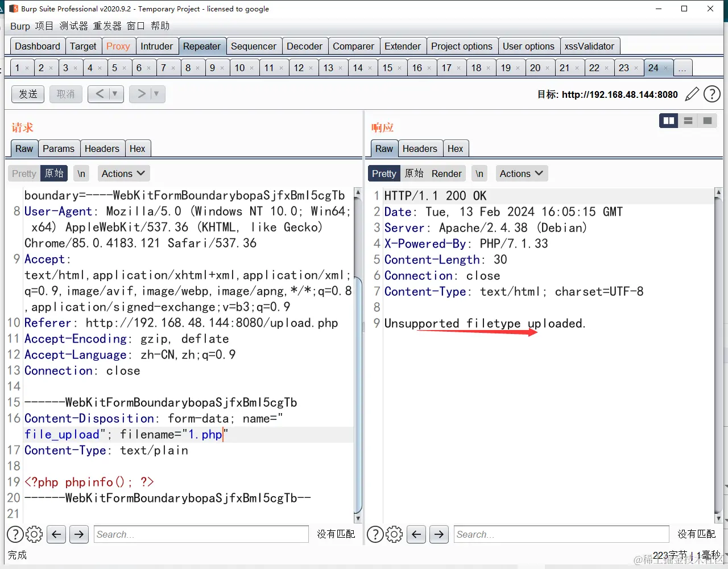
Task: Open forward history dropdown arrow
Action: 156,94
